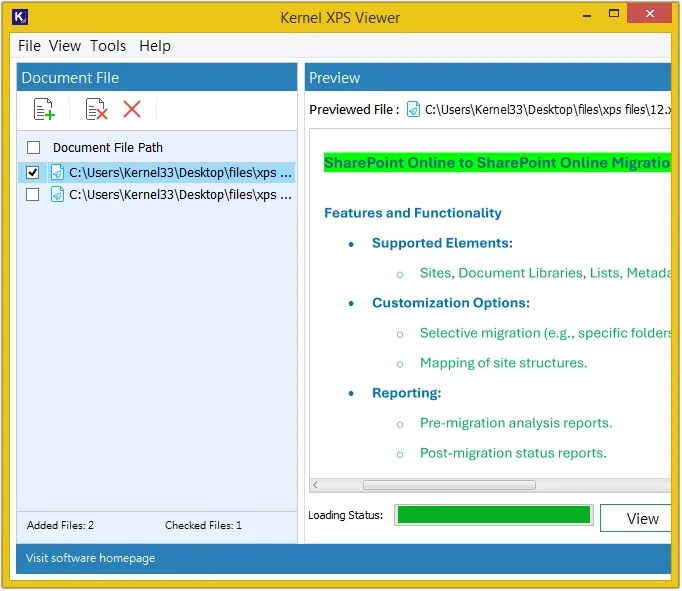Click the Remove file icon
This screenshot has height=591, width=682.
97,109
